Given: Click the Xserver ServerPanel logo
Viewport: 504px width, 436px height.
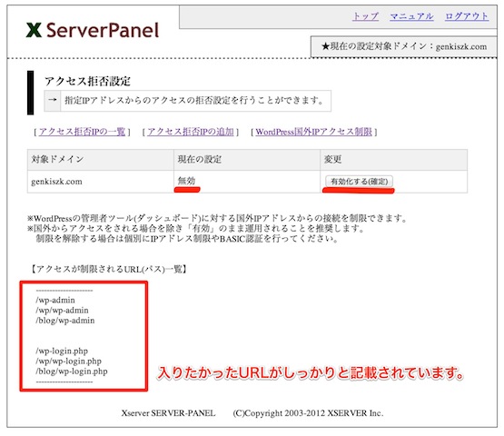Looking at the screenshot, I should (x=93, y=30).
